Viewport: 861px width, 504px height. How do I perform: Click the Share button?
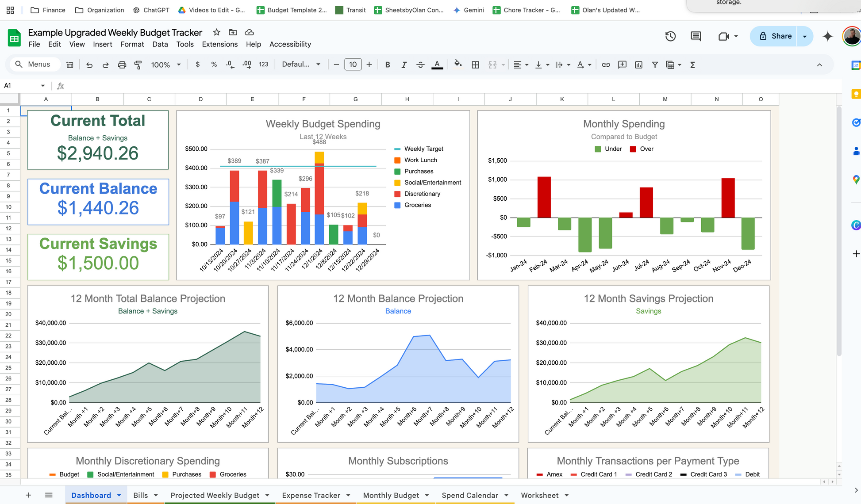(x=775, y=36)
